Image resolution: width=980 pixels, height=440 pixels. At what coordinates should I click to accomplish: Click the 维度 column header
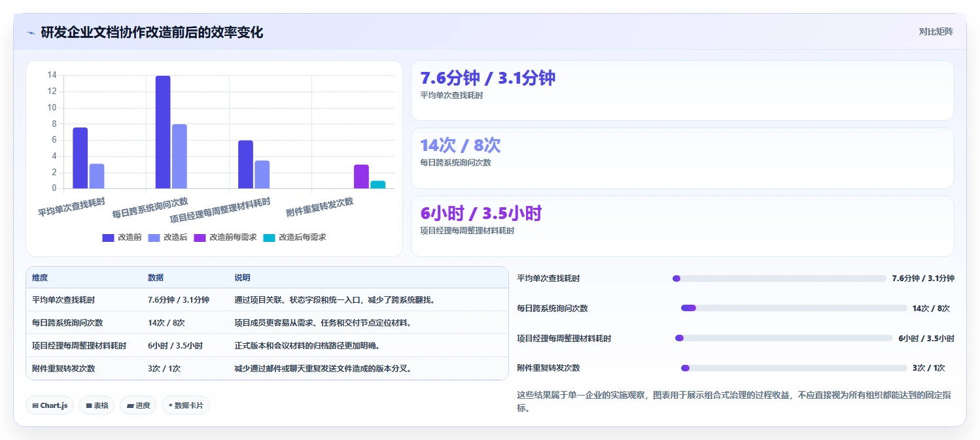40,278
